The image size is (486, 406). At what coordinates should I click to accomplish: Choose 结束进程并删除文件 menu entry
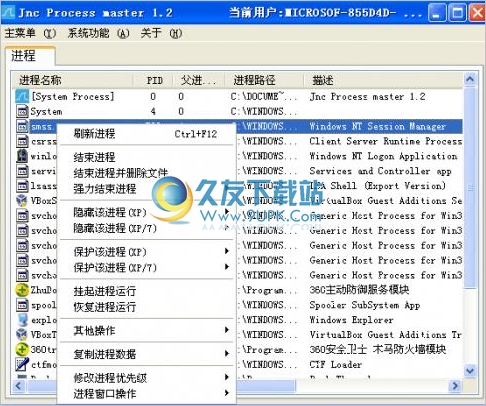pos(147,173)
